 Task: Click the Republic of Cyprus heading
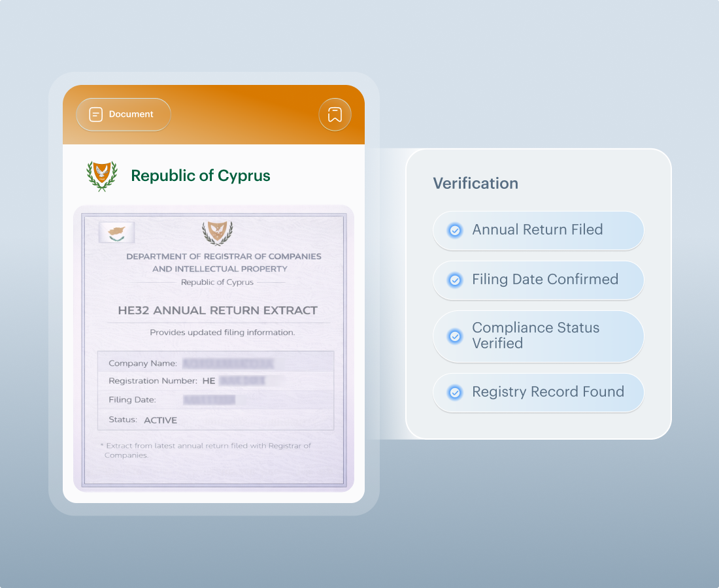[200, 176]
